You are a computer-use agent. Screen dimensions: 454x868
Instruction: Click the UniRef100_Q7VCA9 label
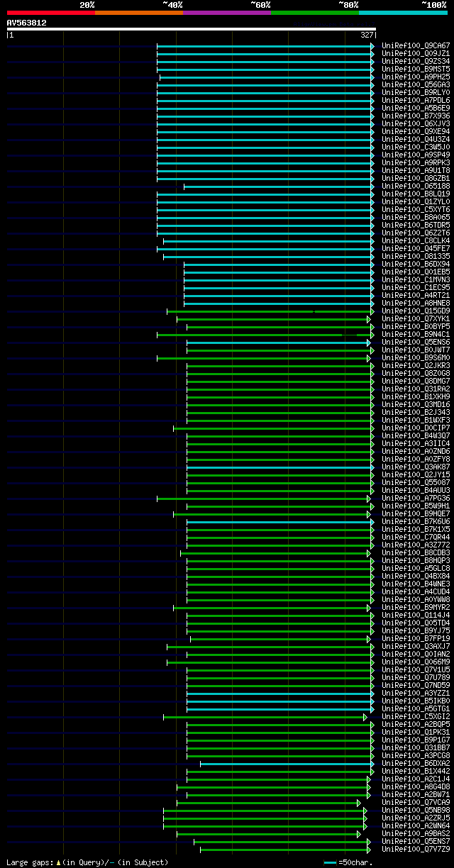click(x=416, y=802)
